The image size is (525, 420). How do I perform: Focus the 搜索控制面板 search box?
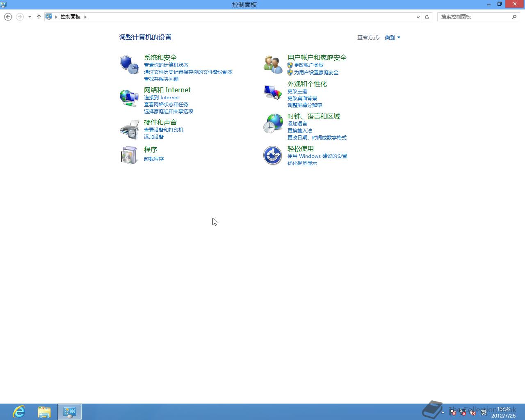tap(479, 17)
